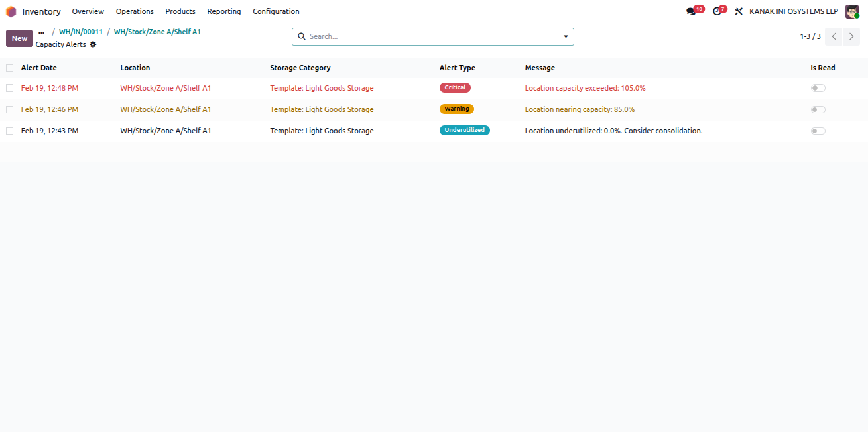The width and height of the screenshot is (868, 432).
Task: Open the Reporting menu
Action: [x=224, y=11]
